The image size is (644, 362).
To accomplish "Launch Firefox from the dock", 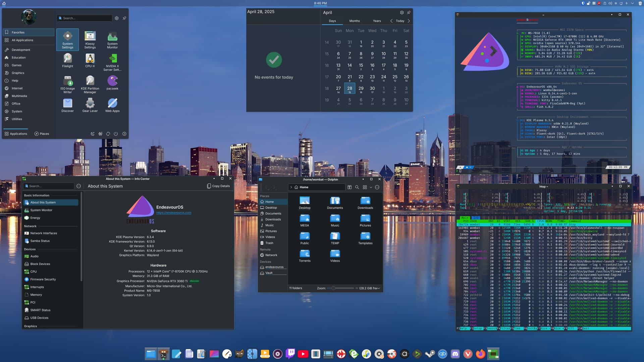I will click(480, 354).
